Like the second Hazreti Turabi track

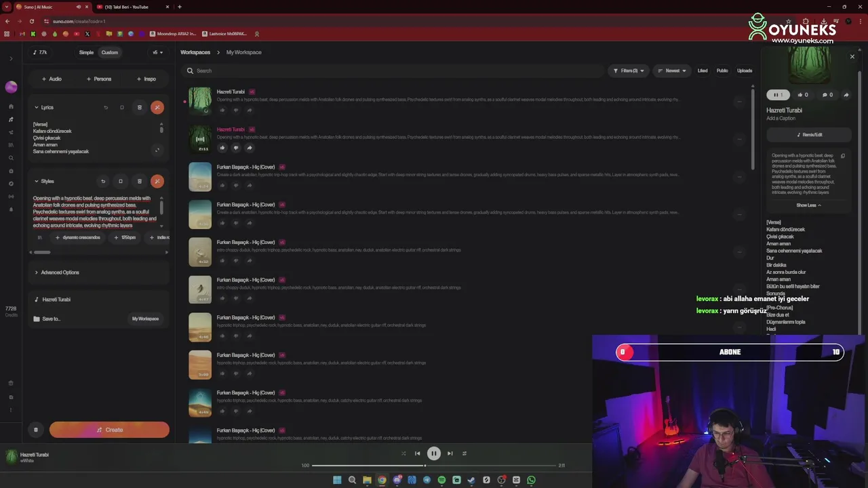(x=222, y=148)
